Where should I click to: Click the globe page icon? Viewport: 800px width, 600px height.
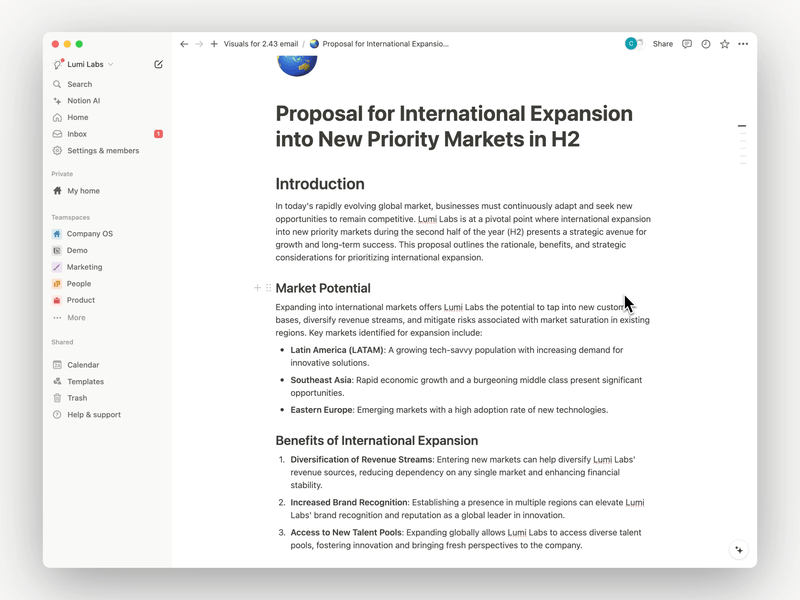tap(297, 65)
